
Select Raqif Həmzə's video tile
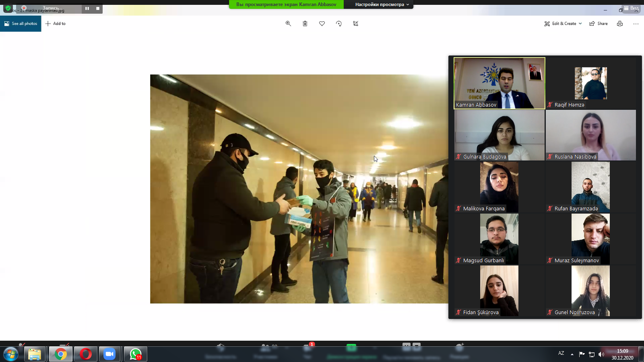591,83
